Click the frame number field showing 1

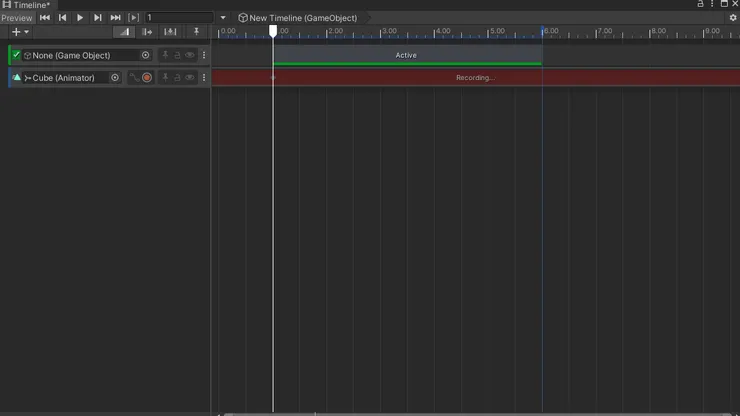(179, 17)
